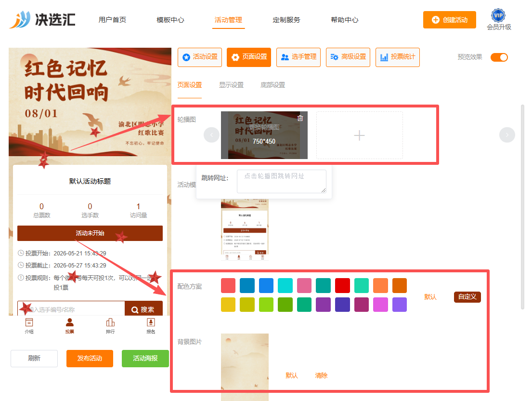532x401 pixels.
Task: Click the 刷新 button
Action: (x=34, y=358)
